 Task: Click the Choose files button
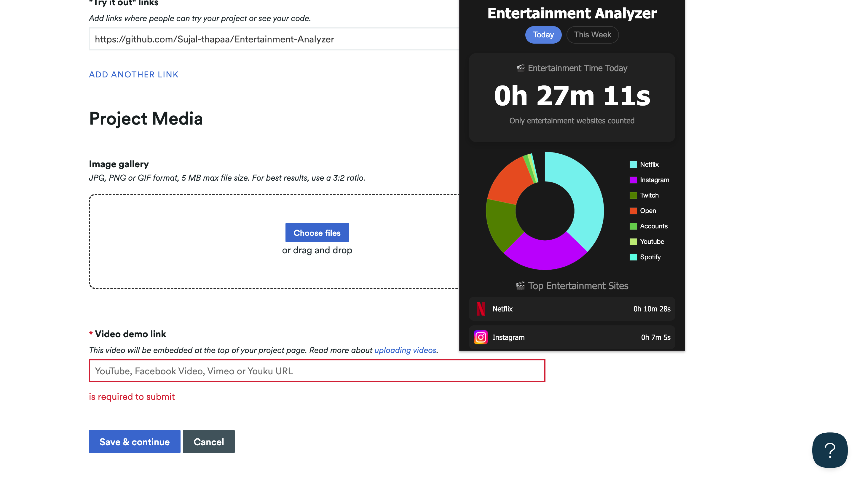pyautogui.click(x=317, y=233)
